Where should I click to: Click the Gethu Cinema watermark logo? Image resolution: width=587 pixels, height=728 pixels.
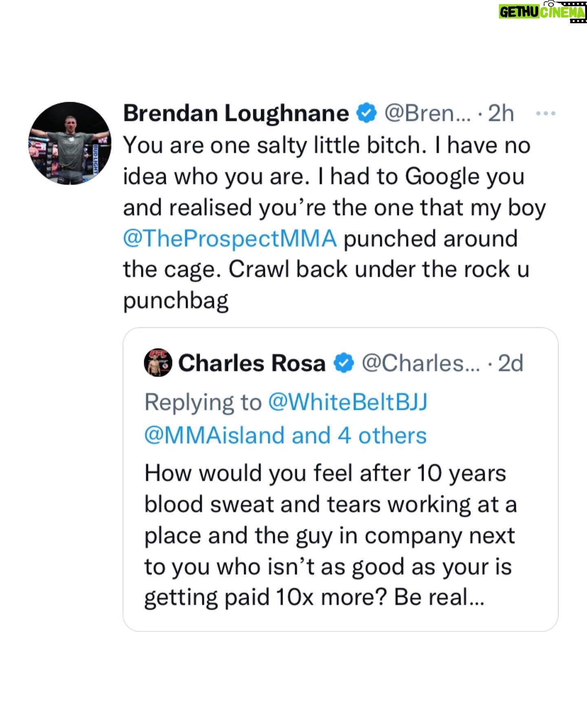pos(543,12)
